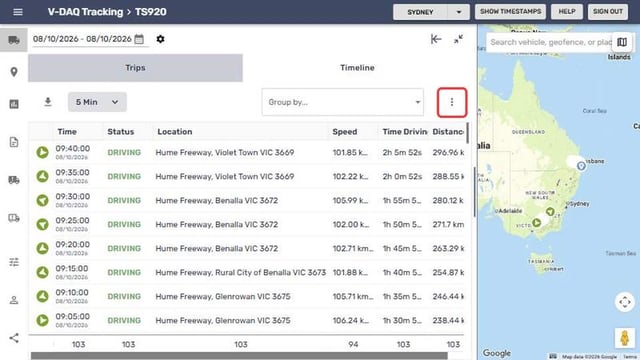Click the SIGN OUT button
640x360 pixels.
pyautogui.click(x=608, y=12)
